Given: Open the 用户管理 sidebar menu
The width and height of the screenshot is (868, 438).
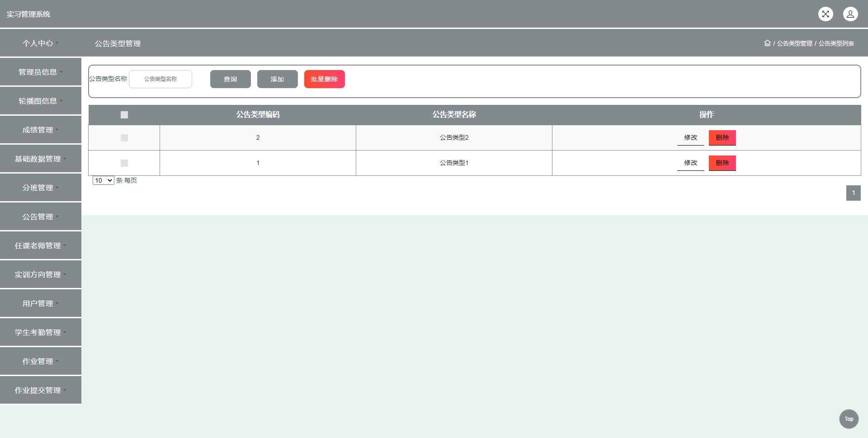Looking at the screenshot, I should [x=41, y=303].
